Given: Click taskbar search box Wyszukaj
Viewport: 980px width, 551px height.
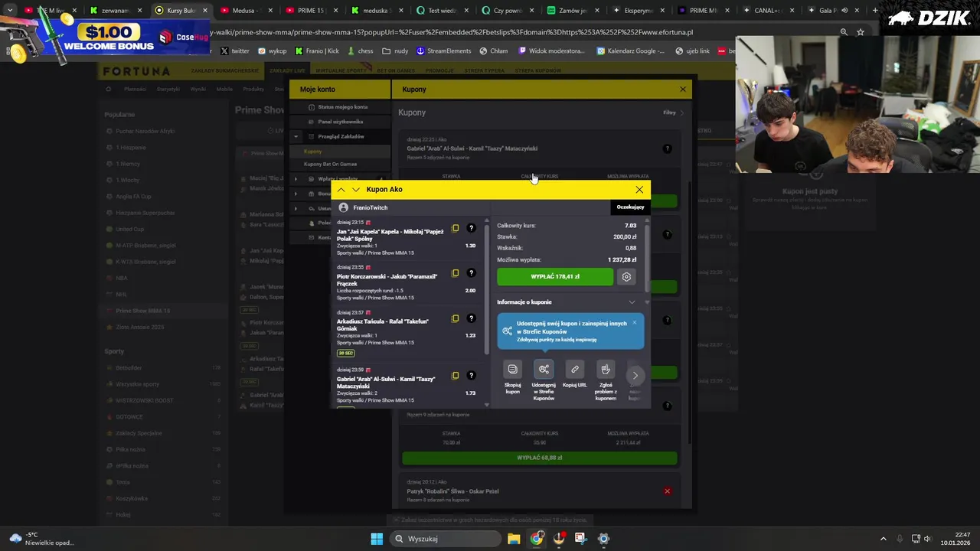Looking at the screenshot, I should pyautogui.click(x=446, y=539).
